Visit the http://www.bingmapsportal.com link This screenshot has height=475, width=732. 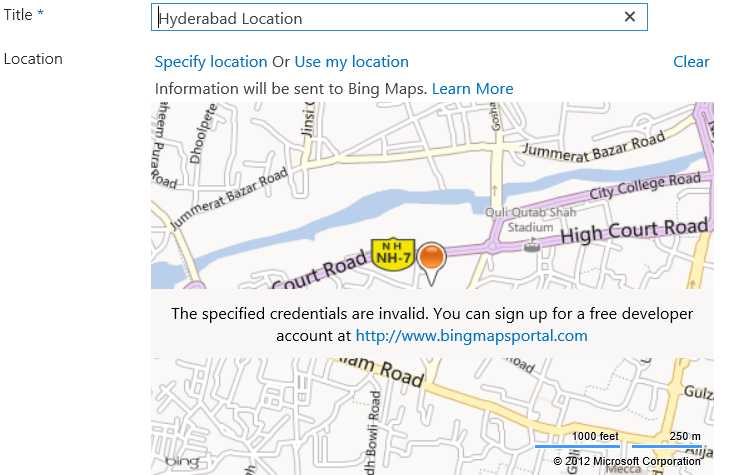click(472, 336)
